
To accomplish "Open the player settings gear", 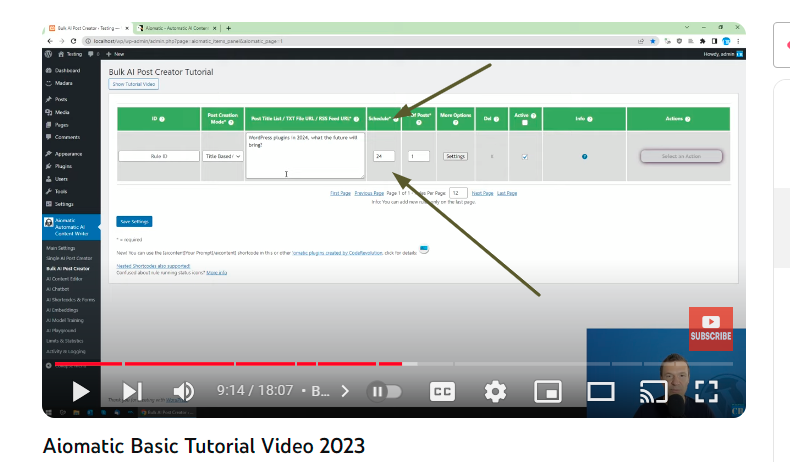I will [495, 391].
